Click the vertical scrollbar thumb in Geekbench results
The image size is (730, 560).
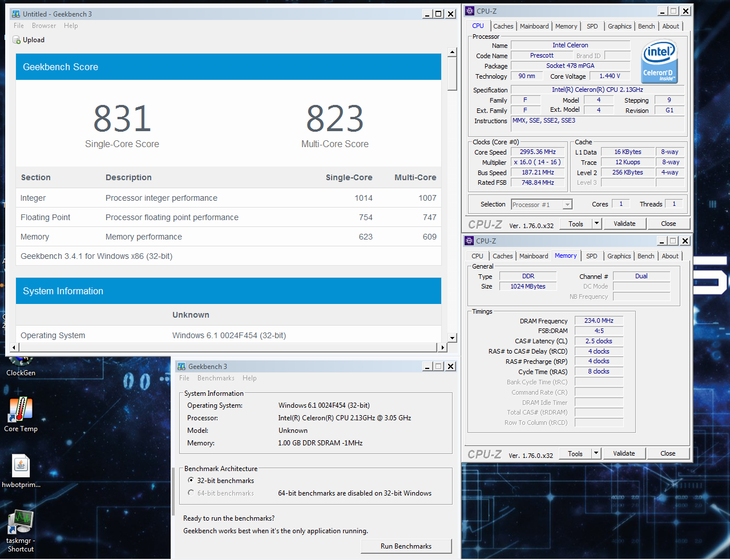pyautogui.click(x=452, y=74)
